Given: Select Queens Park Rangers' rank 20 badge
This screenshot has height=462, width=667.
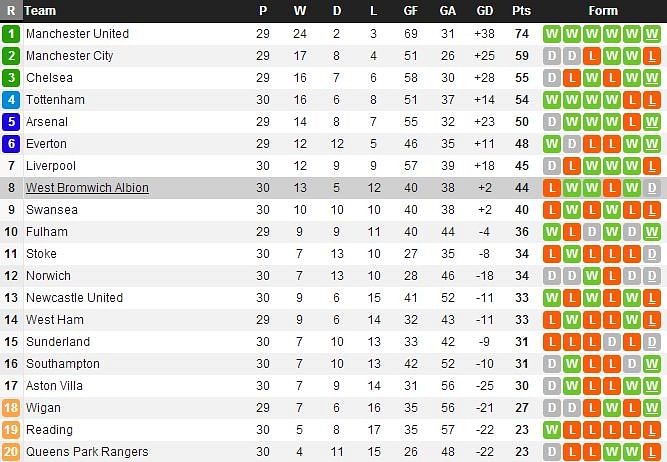Looking at the screenshot, I should point(11,452).
